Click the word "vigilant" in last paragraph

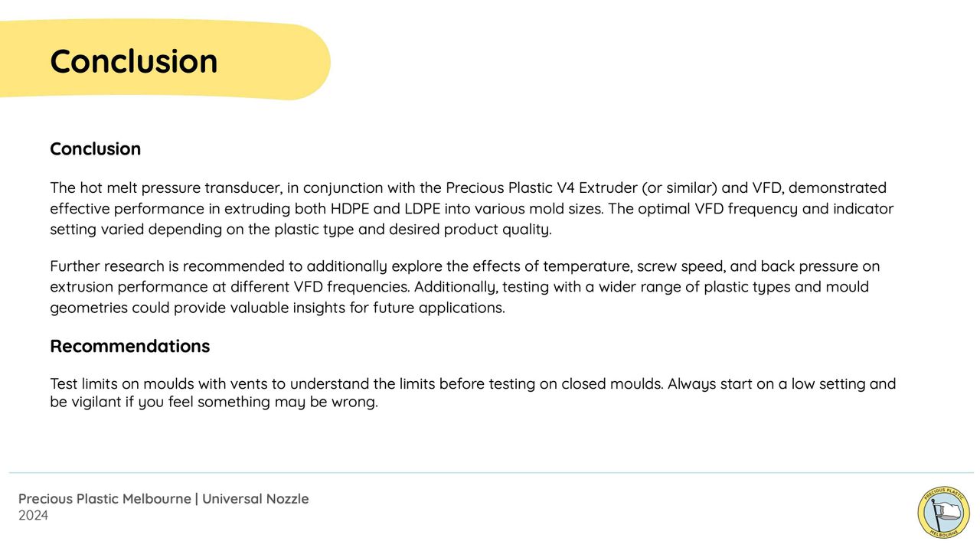[x=96, y=402]
